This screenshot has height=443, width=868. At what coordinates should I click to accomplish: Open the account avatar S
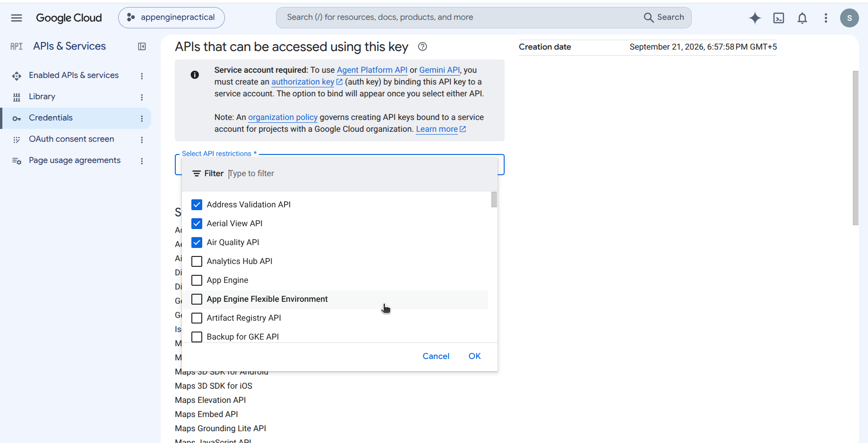tap(849, 18)
